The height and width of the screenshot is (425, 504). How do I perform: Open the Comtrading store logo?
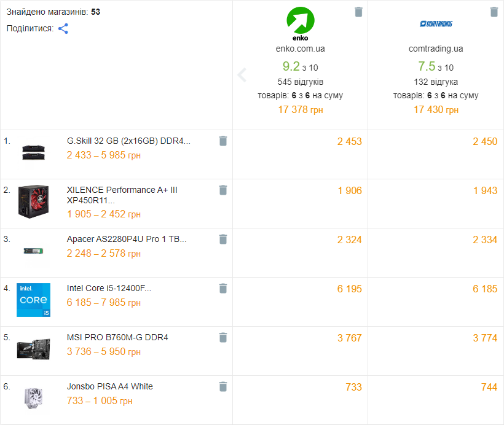436,24
